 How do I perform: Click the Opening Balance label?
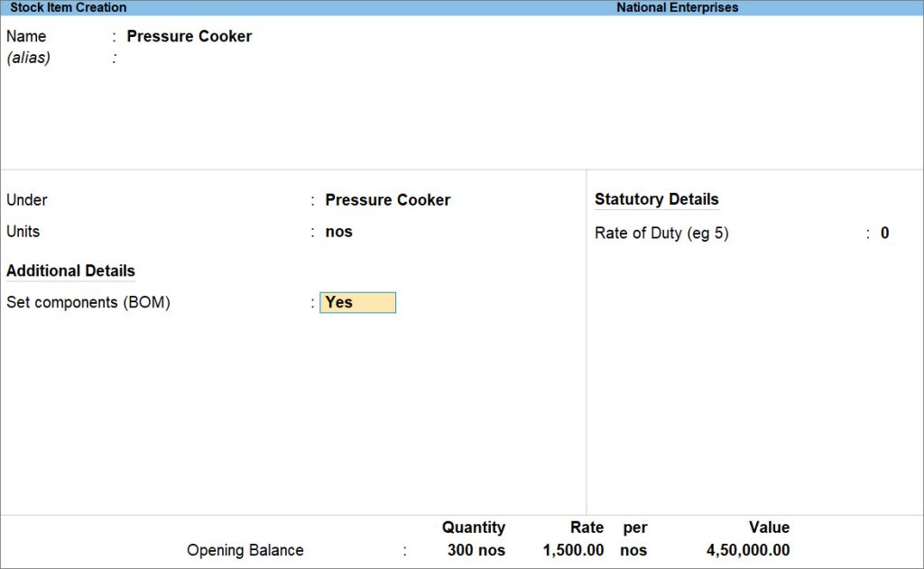245,550
